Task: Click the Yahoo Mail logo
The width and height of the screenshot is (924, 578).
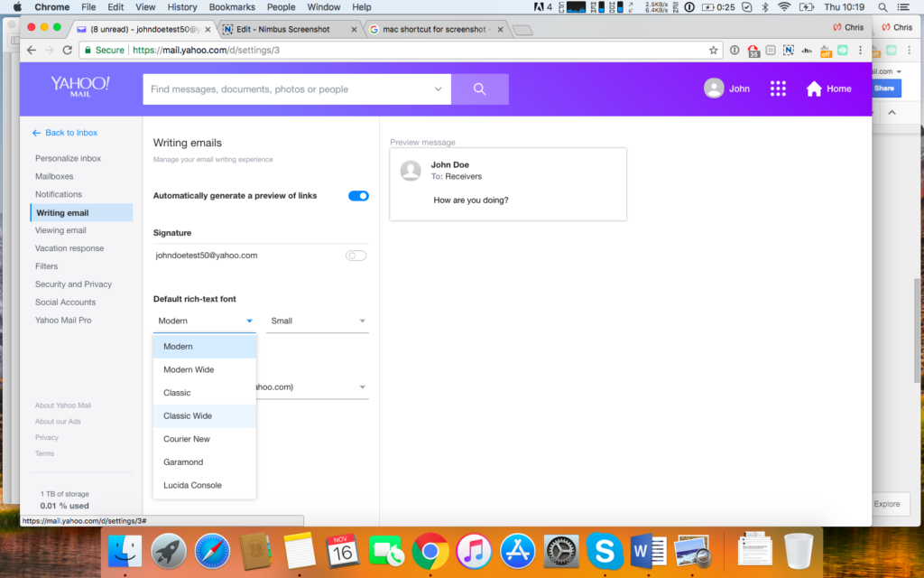Action: click(x=80, y=88)
